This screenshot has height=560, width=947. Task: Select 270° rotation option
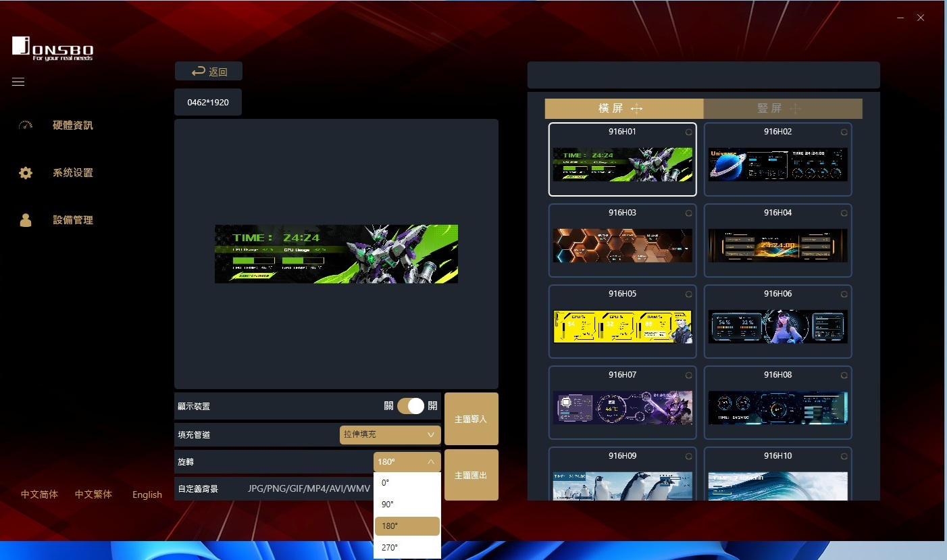click(407, 548)
